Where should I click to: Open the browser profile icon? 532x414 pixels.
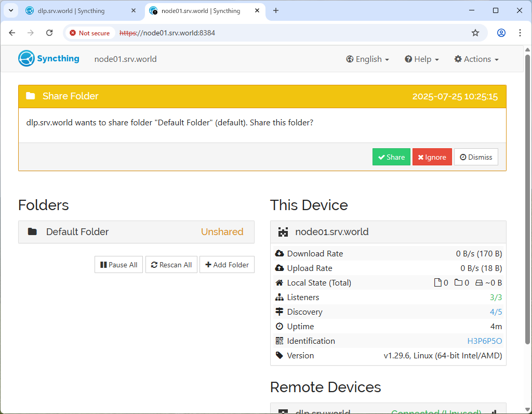click(501, 33)
